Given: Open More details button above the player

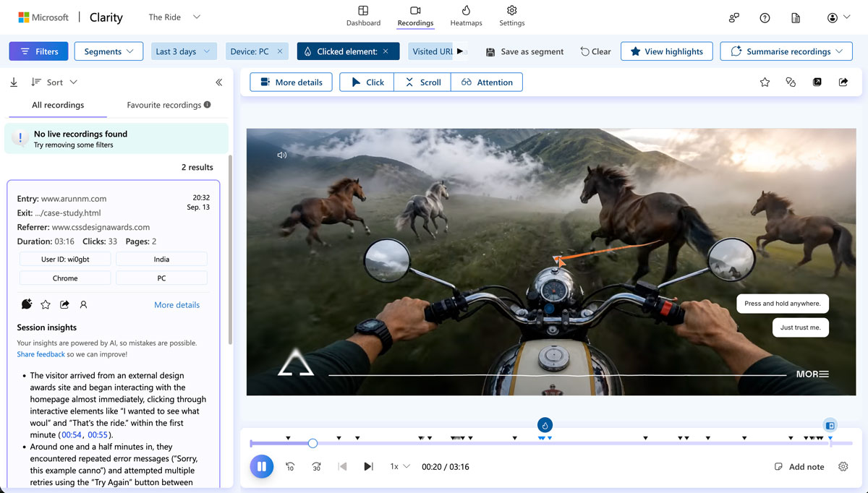Looking at the screenshot, I should 292,82.
